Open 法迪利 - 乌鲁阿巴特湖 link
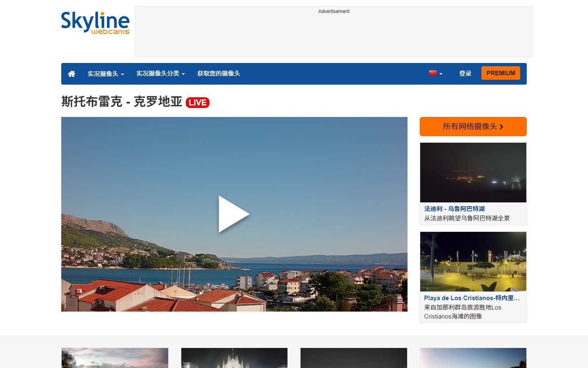Image resolution: width=588 pixels, height=368 pixels. pyautogui.click(x=454, y=209)
